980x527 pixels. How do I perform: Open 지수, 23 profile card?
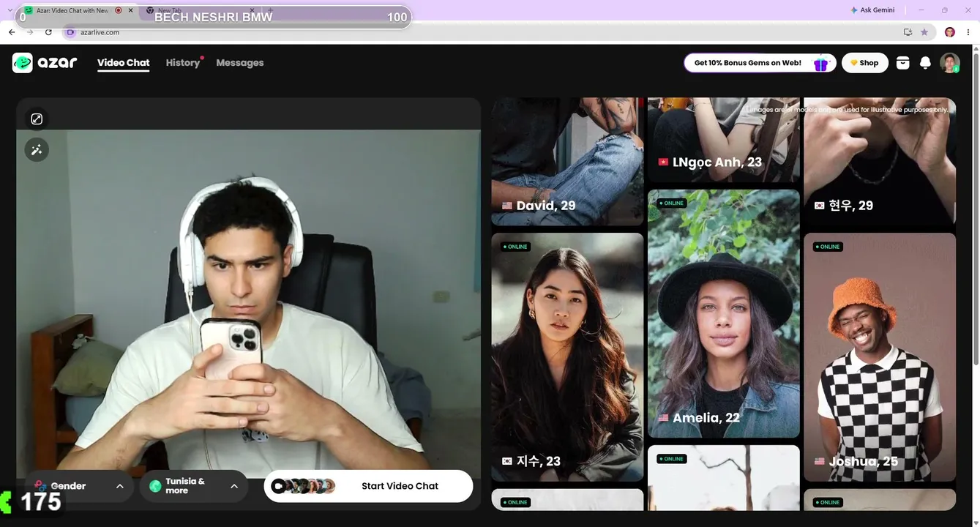click(x=567, y=357)
